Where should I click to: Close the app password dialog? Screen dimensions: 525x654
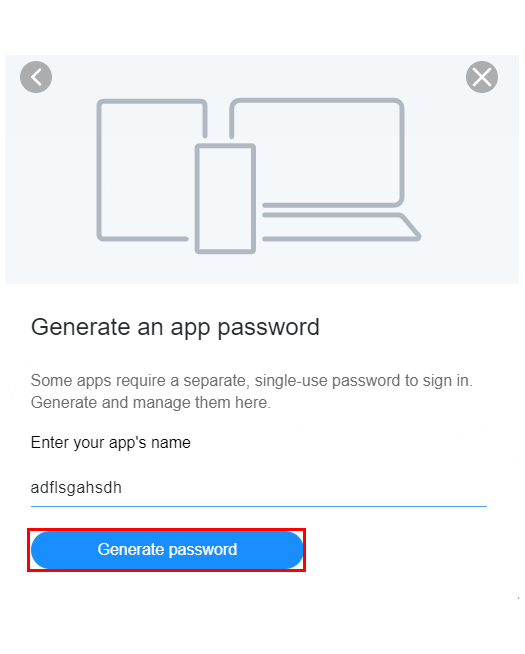[482, 77]
